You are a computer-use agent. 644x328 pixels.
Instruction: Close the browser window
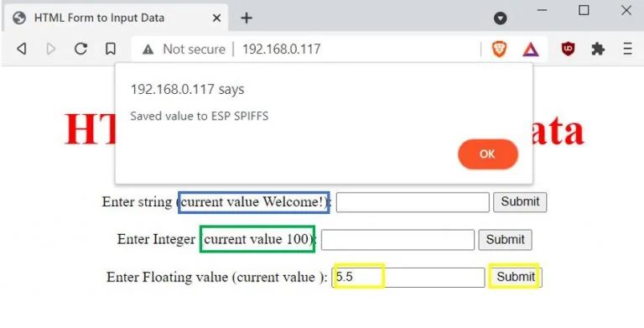(x=626, y=10)
